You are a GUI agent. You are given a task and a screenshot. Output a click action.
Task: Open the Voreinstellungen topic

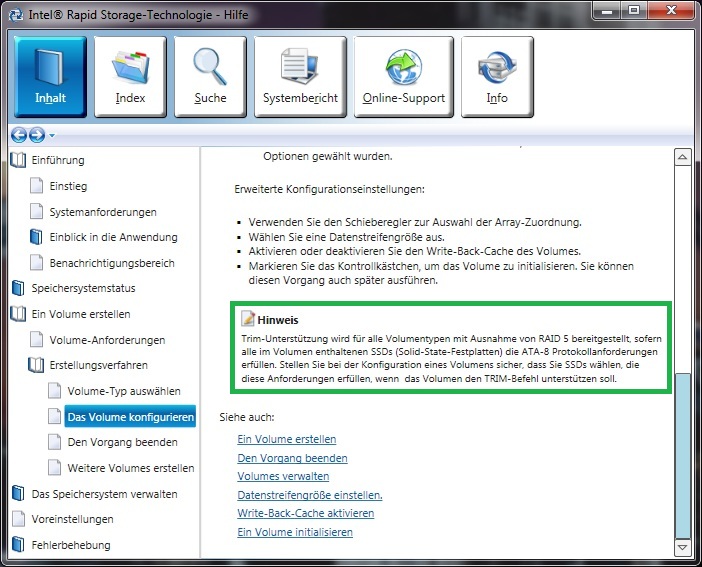pos(72,519)
